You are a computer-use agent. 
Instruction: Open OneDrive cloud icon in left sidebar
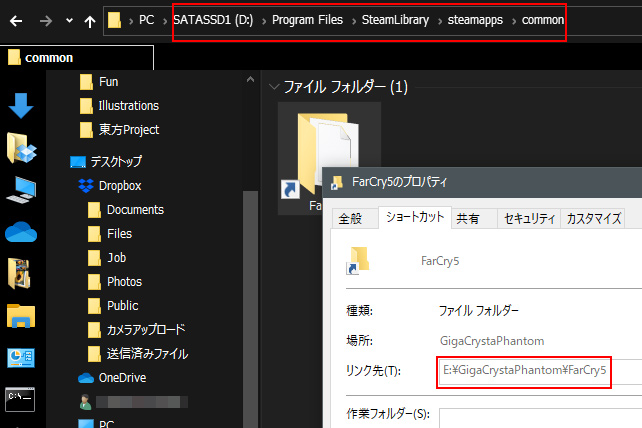(21, 232)
